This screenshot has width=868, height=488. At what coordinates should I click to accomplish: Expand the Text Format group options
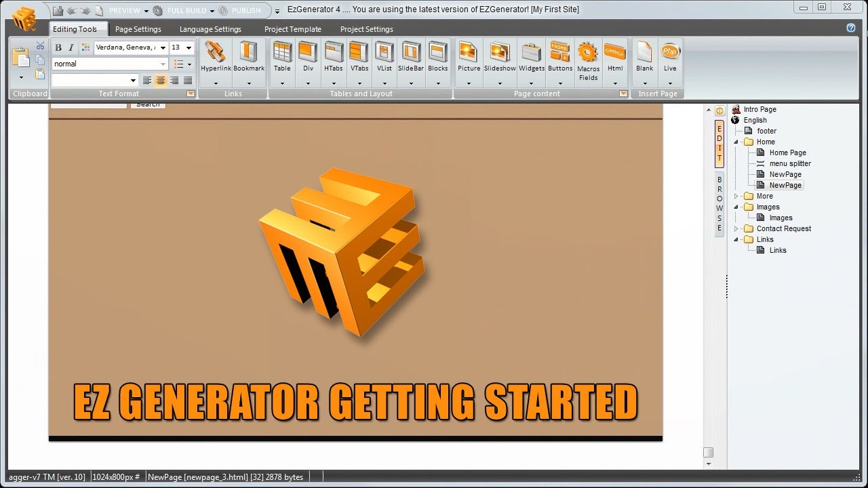[x=191, y=94]
